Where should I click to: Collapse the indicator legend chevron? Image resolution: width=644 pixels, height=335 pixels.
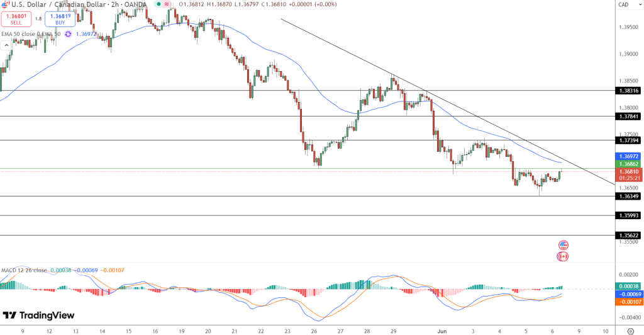pos(6,45)
